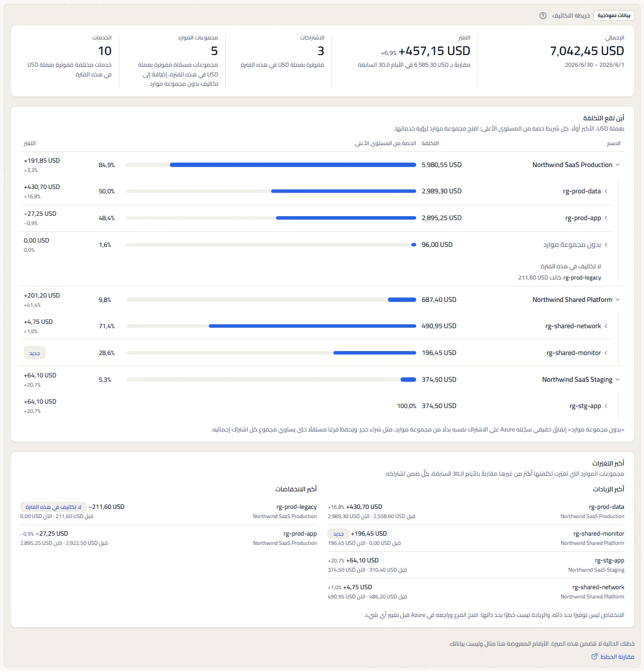This screenshot has height=671, width=644.
Task: Click rg-prod-app in the أكبر الانخفاضات list
Action: click(x=300, y=534)
